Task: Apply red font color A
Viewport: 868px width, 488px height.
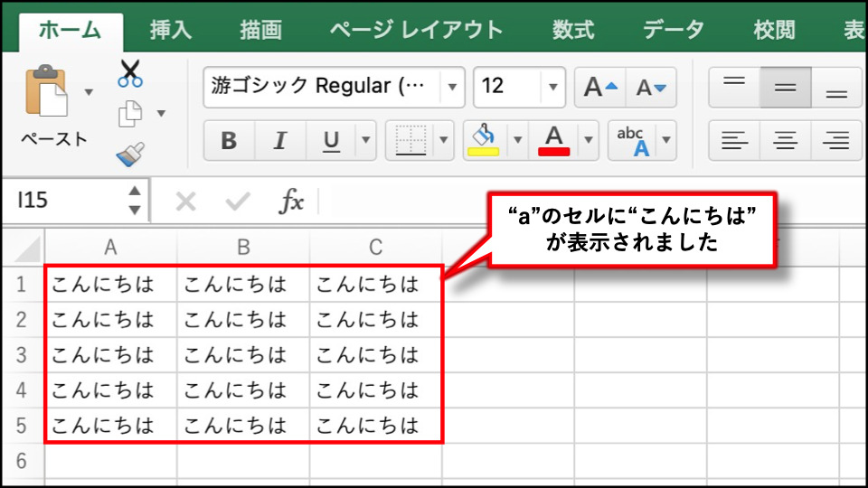Action: tap(554, 141)
